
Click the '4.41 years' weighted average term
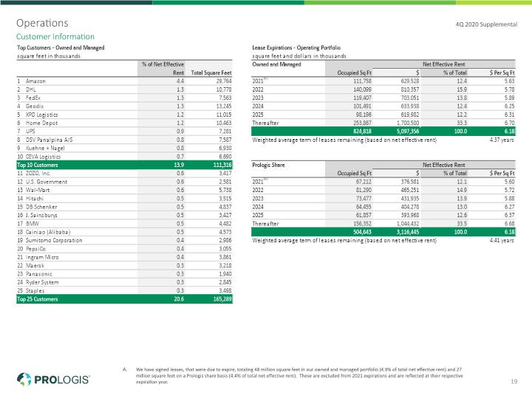click(x=502, y=240)
